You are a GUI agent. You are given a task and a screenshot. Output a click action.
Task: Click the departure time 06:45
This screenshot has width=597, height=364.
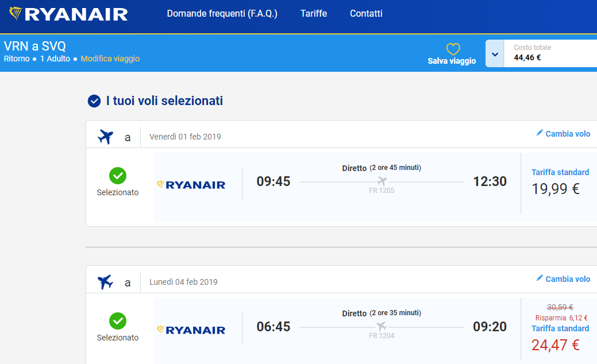point(274,327)
